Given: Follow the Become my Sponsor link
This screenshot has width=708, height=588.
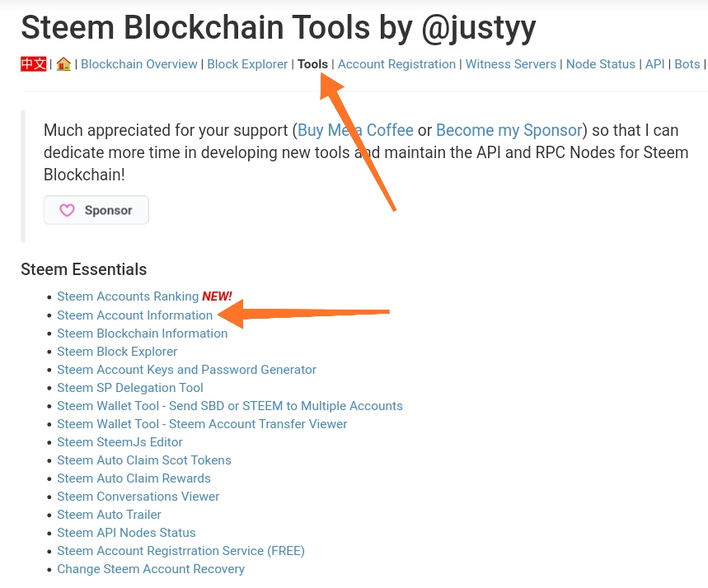Looking at the screenshot, I should tap(509, 130).
